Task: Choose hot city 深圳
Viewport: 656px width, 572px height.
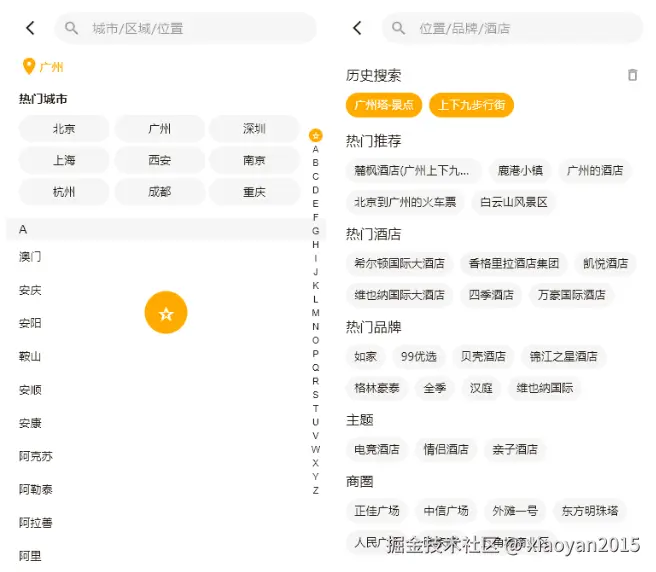Action: (x=254, y=128)
